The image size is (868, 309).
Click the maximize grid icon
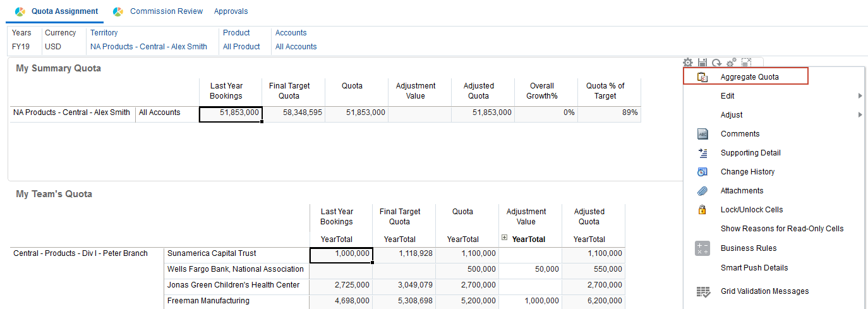746,63
